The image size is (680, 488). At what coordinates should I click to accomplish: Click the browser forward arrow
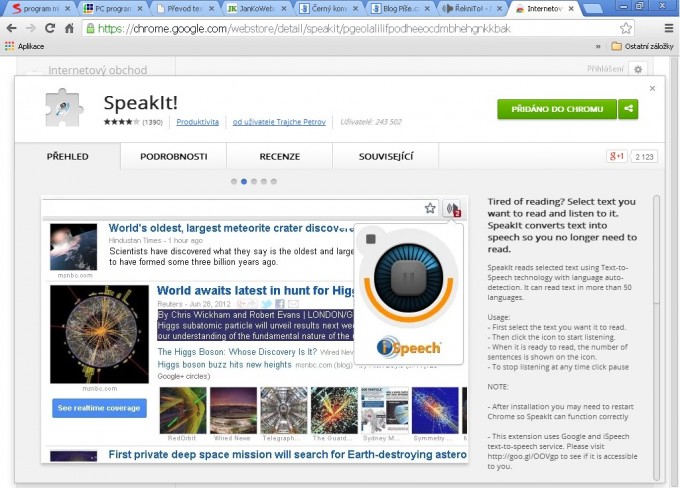pyautogui.click(x=30, y=29)
